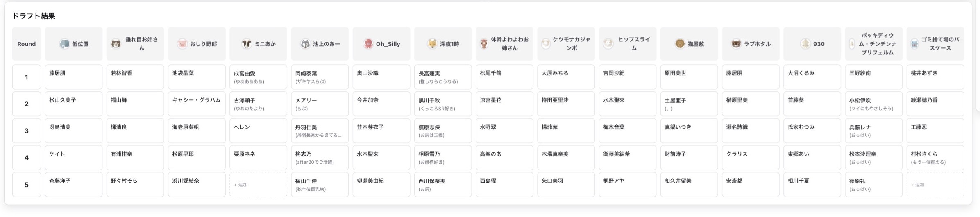The height and width of the screenshot is (217, 980).
Task: Click the octopus avatar next to Oh_Silly
Action: pos(368,44)
